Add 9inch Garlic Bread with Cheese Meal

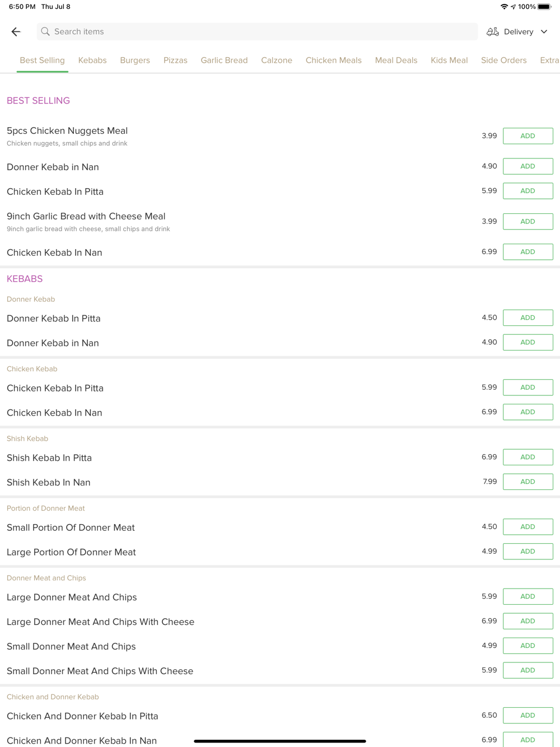click(528, 222)
